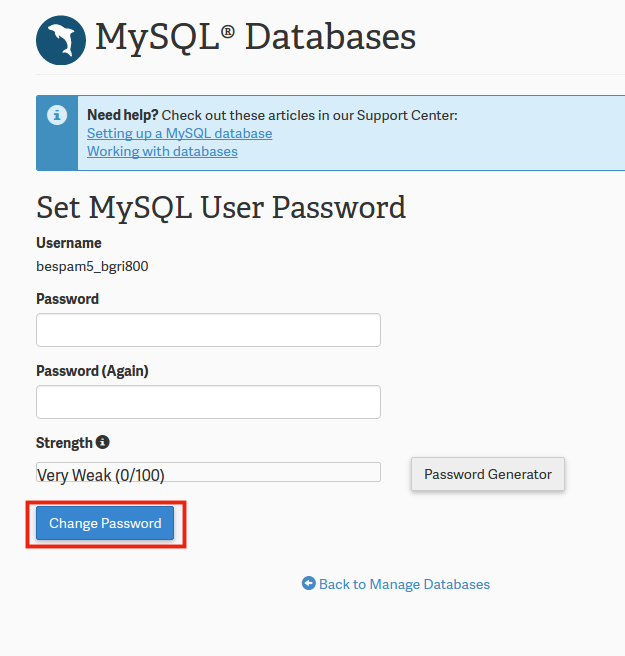625x656 pixels.
Task: Click the Username field label
Action: tap(68, 243)
